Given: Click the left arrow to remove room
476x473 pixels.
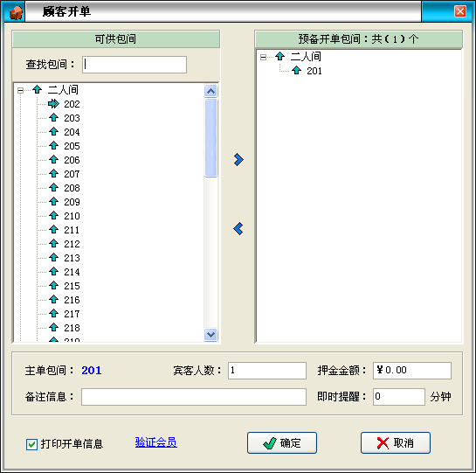Looking at the screenshot, I should tap(238, 229).
